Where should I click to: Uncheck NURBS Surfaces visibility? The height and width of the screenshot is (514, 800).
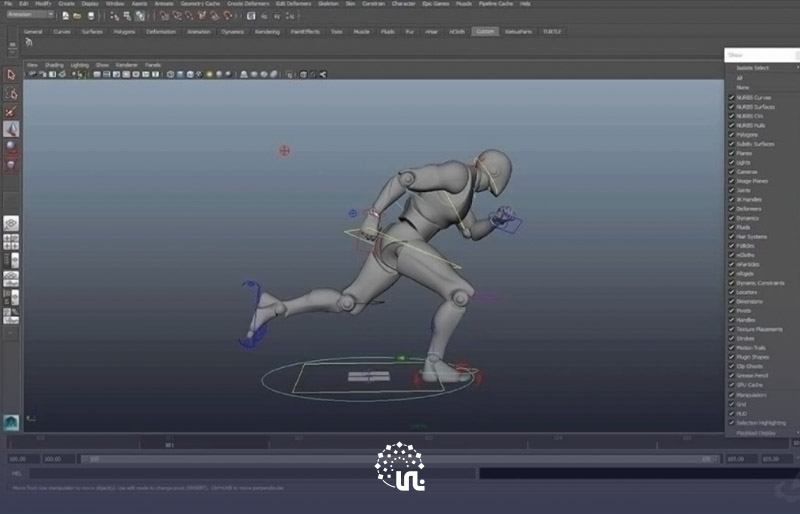click(x=731, y=107)
